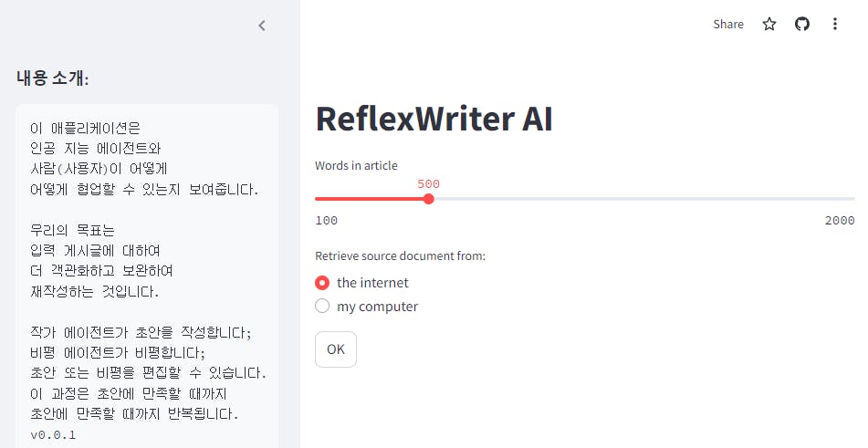868x448 pixels.
Task: Click the "내용 소개:" sidebar heading
Action: (52, 78)
